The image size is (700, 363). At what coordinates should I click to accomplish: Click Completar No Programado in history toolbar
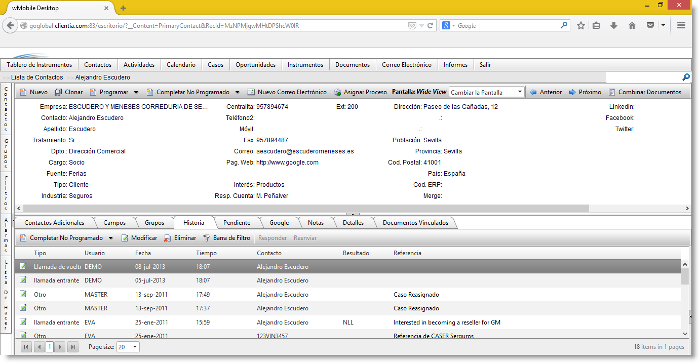(61, 238)
